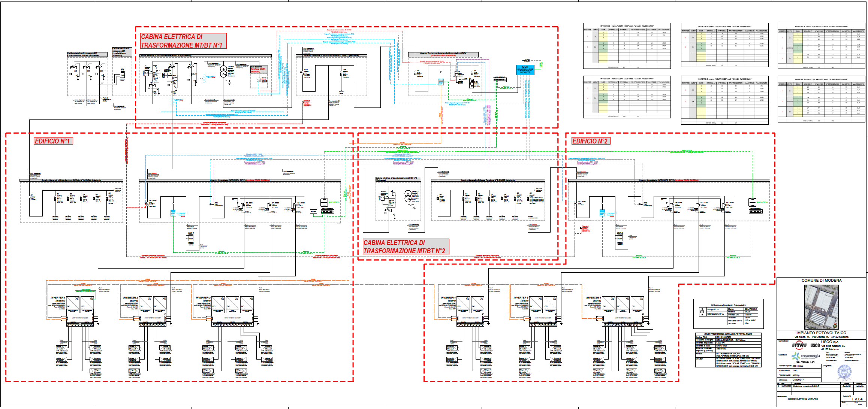The height and width of the screenshot is (409, 868).
Task: Click the blue CCI controller box
Action: [x=525, y=70]
